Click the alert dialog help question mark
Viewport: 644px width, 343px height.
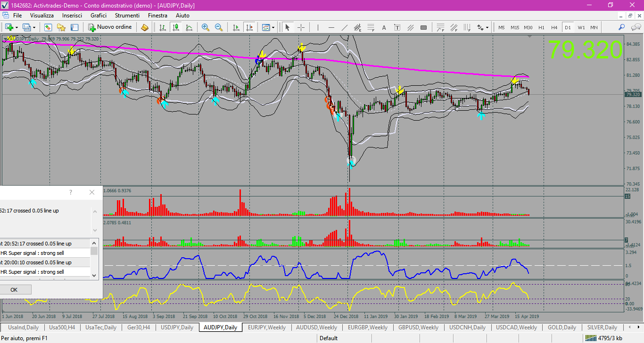click(x=71, y=192)
